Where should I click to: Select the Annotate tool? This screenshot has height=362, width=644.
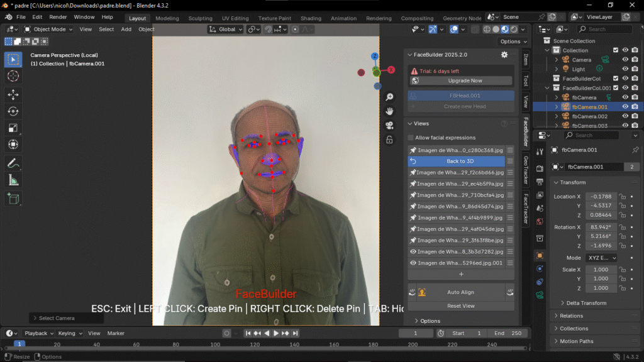(x=13, y=163)
